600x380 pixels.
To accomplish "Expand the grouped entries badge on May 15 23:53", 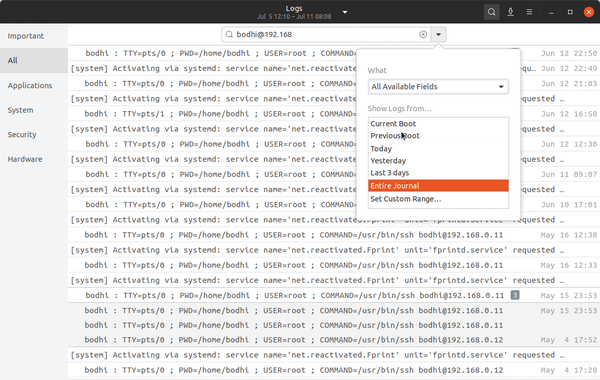I will point(515,295).
